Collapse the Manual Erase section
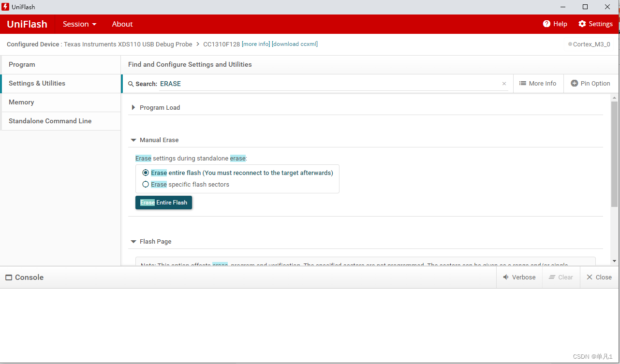620x364 pixels. pos(133,140)
